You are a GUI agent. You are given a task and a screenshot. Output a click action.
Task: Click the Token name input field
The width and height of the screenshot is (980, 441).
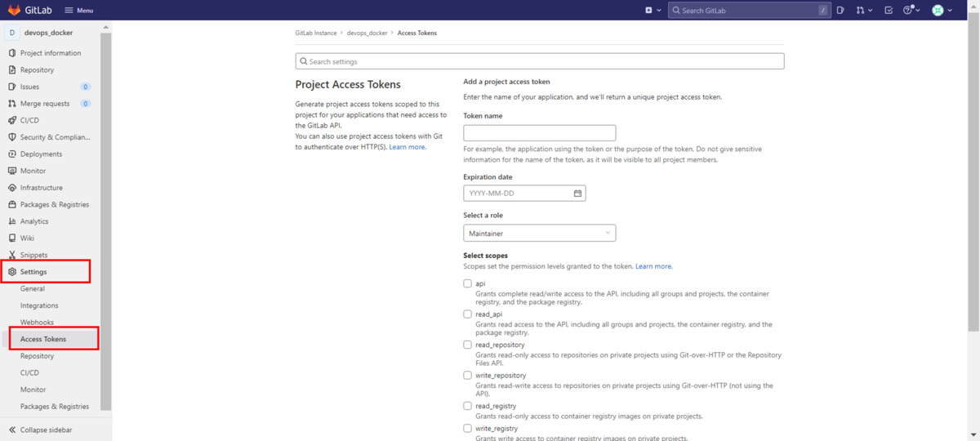pos(539,133)
